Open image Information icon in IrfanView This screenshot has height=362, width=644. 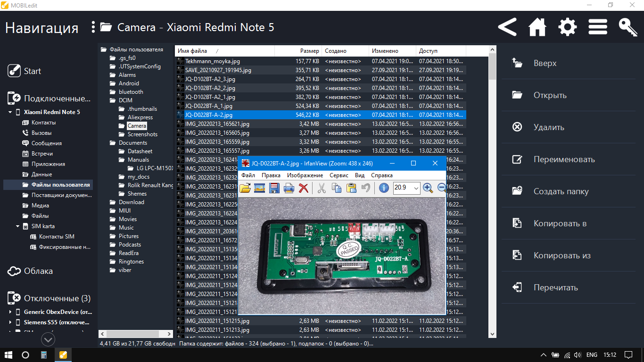pos(384,188)
